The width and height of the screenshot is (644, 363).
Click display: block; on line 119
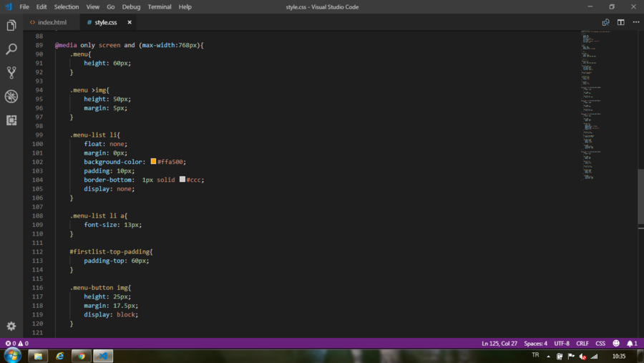click(112, 314)
